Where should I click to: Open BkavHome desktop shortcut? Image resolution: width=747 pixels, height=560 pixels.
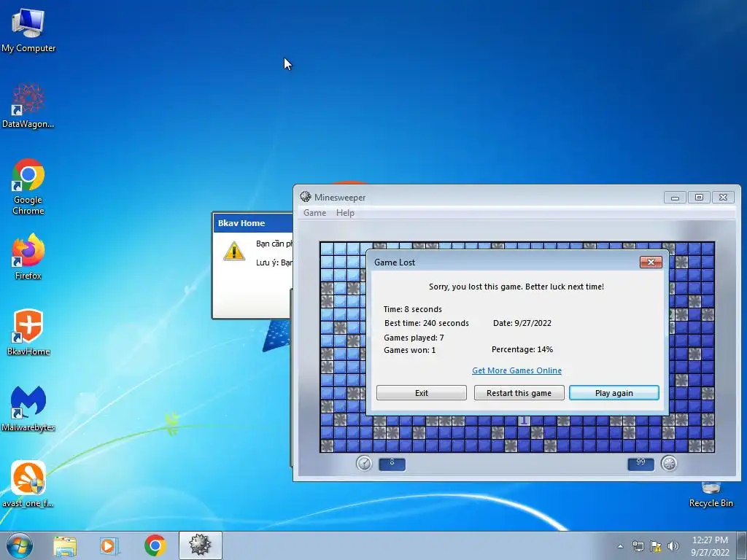click(28, 332)
